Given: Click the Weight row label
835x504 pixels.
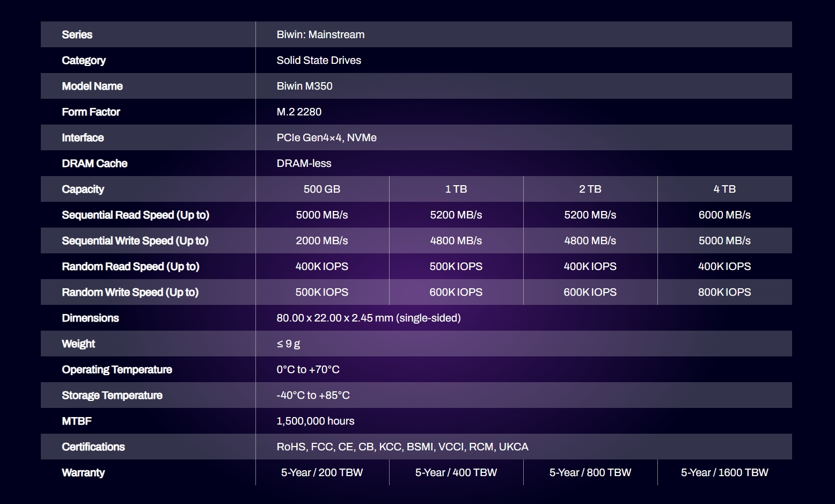Looking at the screenshot, I should click(x=78, y=344).
